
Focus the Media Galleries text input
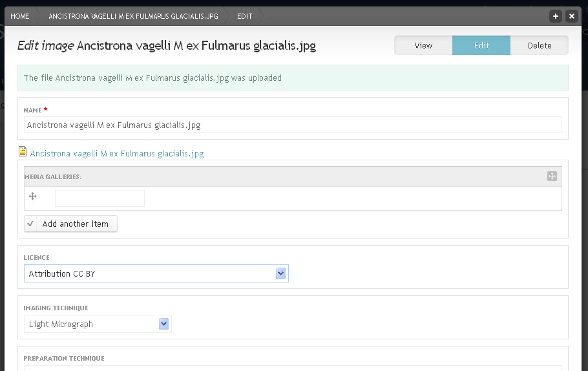pyautogui.click(x=100, y=198)
